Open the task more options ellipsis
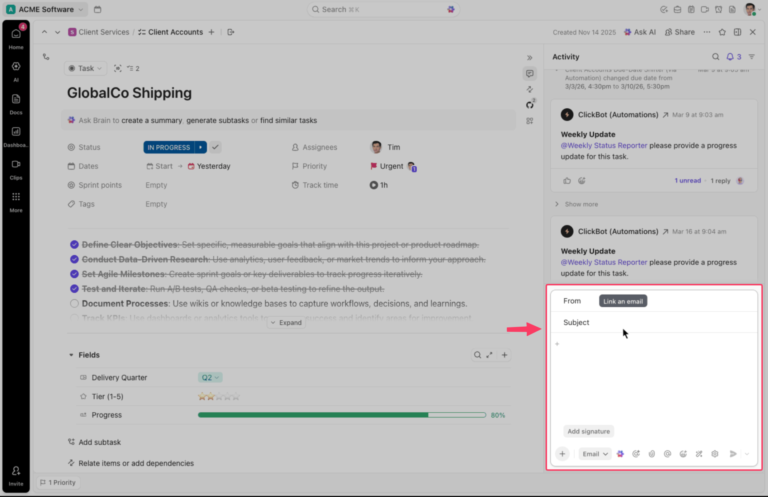Screen dimensions: 768x497 (x=707, y=32)
